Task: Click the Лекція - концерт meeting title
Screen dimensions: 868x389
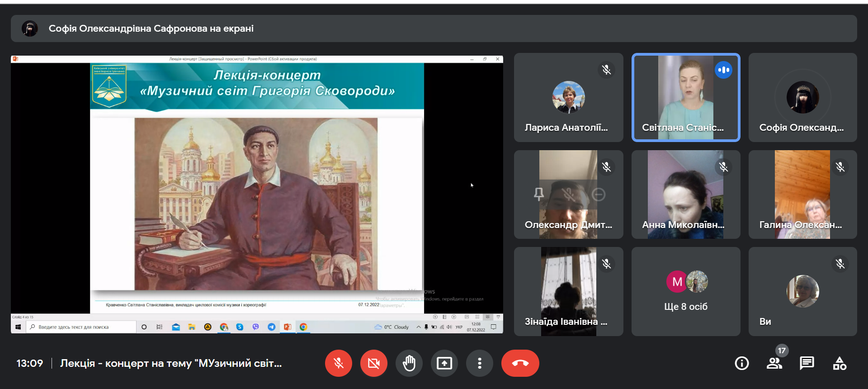Action: (x=171, y=363)
